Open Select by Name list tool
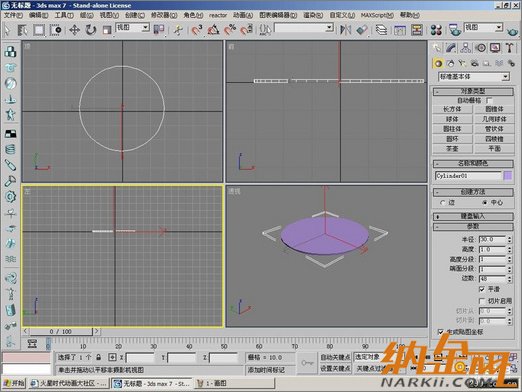 (22, 30)
